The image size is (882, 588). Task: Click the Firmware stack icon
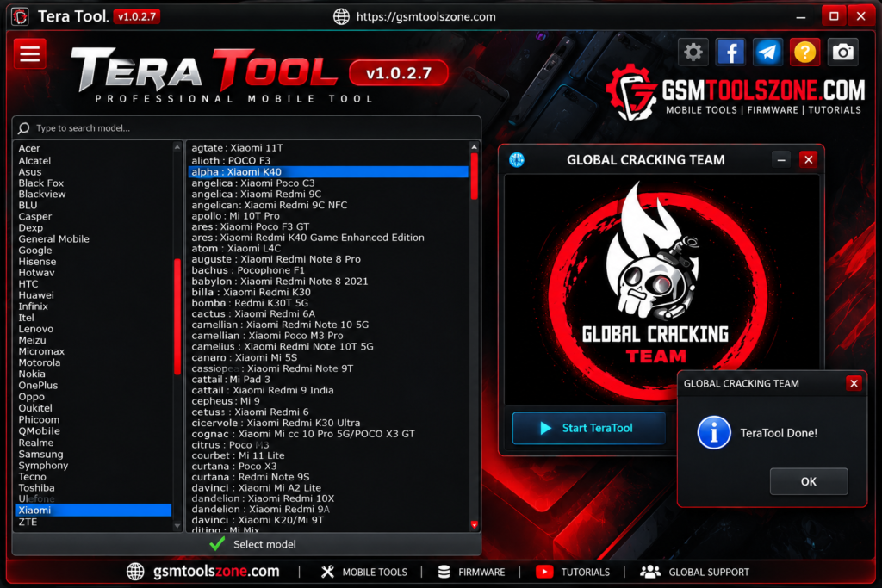click(444, 572)
